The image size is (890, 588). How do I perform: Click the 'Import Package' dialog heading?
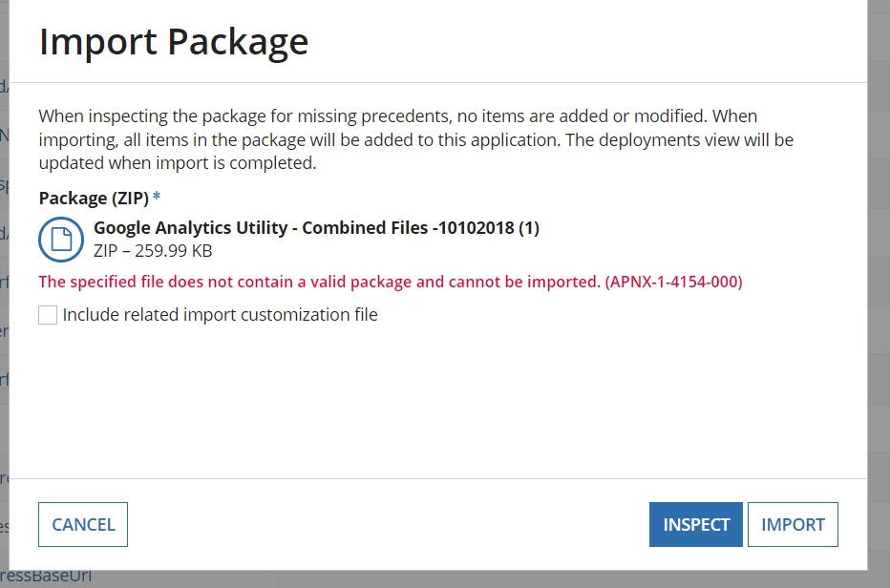pyautogui.click(x=174, y=41)
